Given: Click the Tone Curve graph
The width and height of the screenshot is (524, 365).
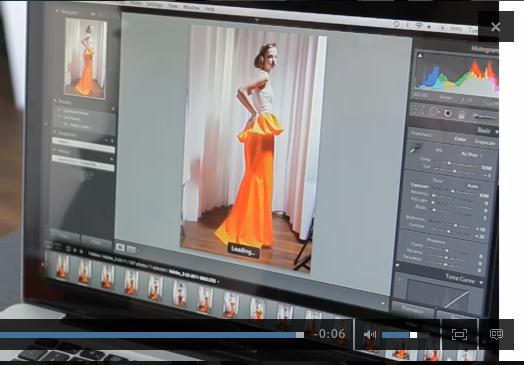Looking at the screenshot, I should tap(438, 295).
